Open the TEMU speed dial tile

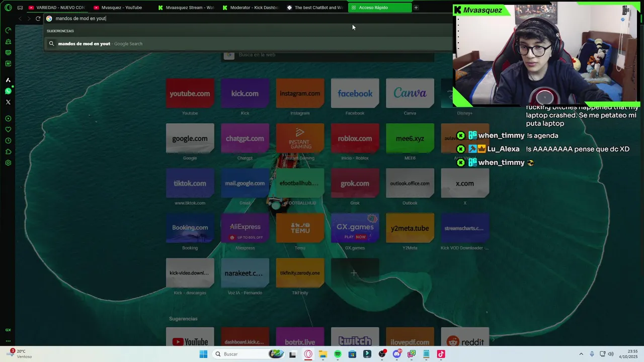(x=300, y=228)
